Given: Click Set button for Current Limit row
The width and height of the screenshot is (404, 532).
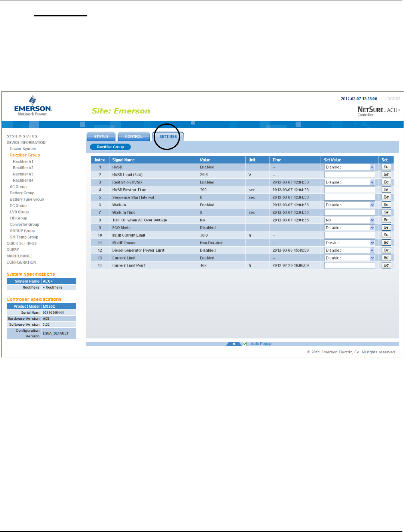Looking at the screenshot, I should tap(386, 258).
